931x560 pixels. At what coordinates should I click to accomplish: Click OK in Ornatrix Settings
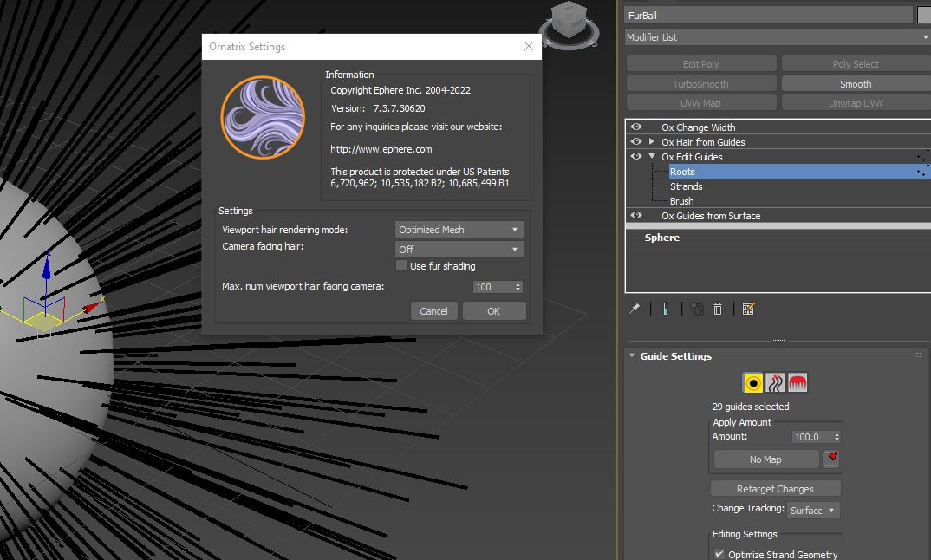493,311
